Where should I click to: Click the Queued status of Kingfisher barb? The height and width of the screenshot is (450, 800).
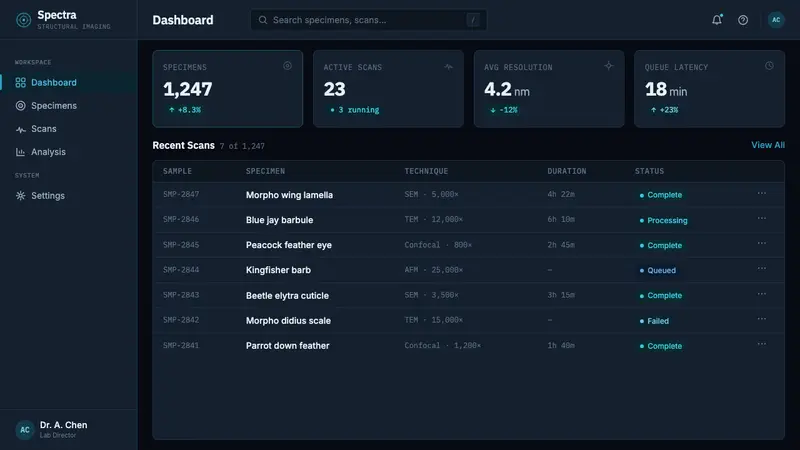658,270
